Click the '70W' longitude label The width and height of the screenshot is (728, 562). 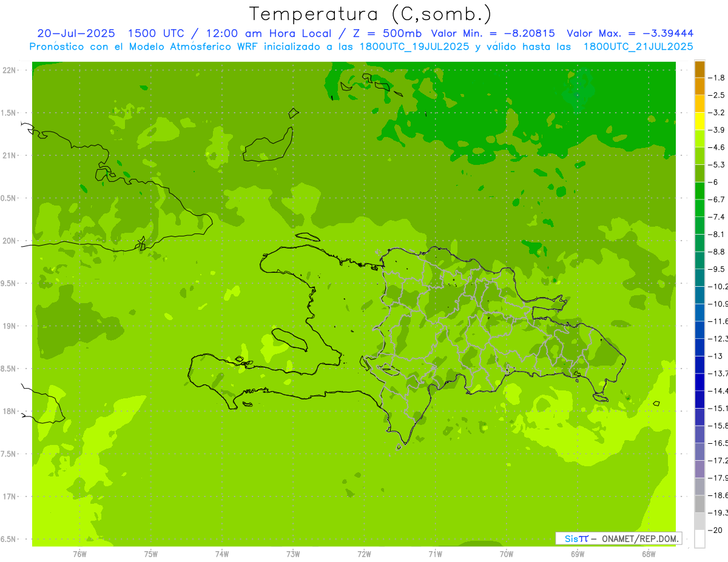click(507, 554)
